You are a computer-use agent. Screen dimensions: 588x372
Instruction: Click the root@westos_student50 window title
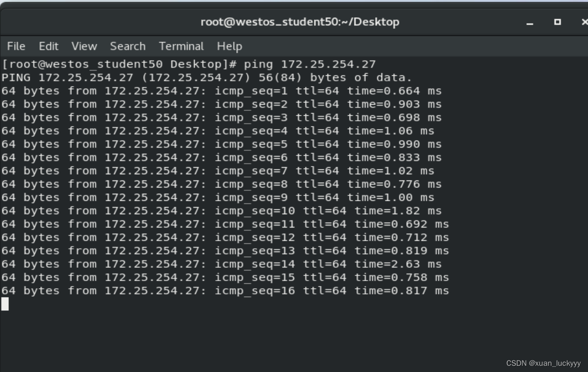(x=300, y=22)
